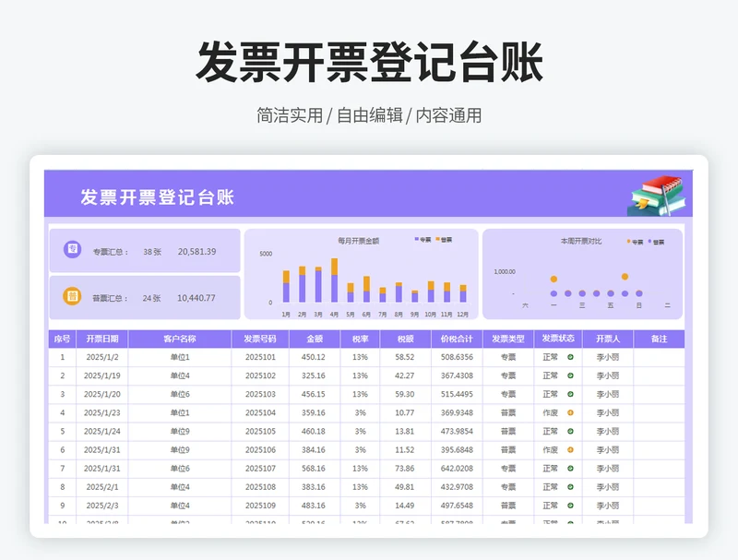738x560 pixels.
Task: Select the 金额 column header
Action: click(x=315, y=339)
